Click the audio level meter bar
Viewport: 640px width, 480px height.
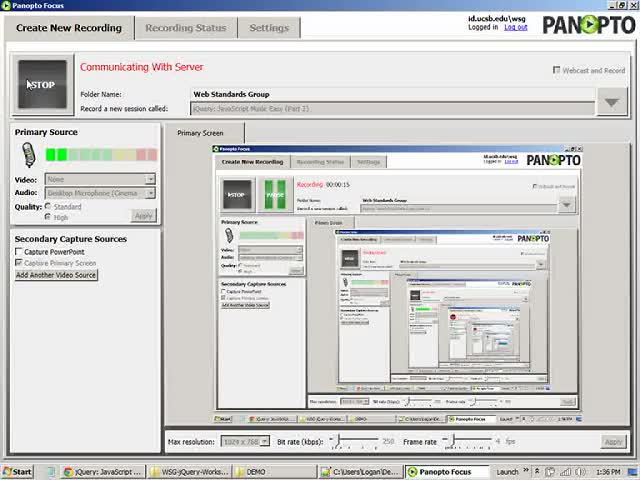tap(101, 155)
